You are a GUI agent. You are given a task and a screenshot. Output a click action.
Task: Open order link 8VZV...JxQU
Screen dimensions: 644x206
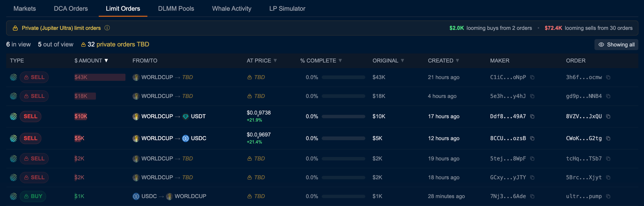point(584,116)
